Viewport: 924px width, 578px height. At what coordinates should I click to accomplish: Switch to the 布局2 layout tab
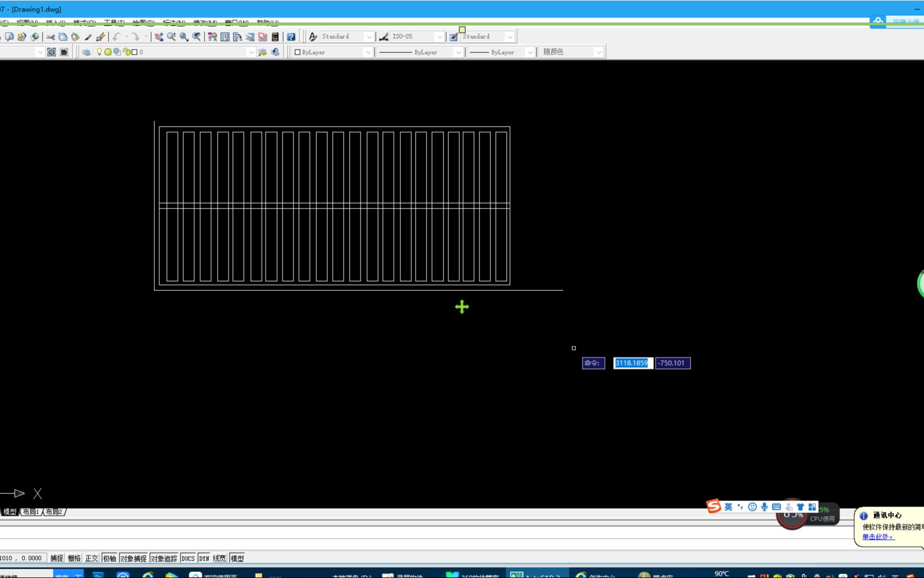click(53, 511)
